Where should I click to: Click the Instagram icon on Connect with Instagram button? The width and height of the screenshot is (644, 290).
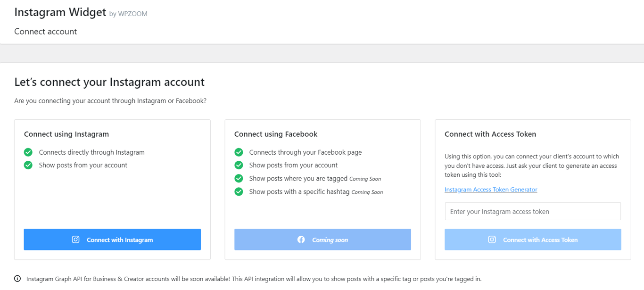[75, 240]
